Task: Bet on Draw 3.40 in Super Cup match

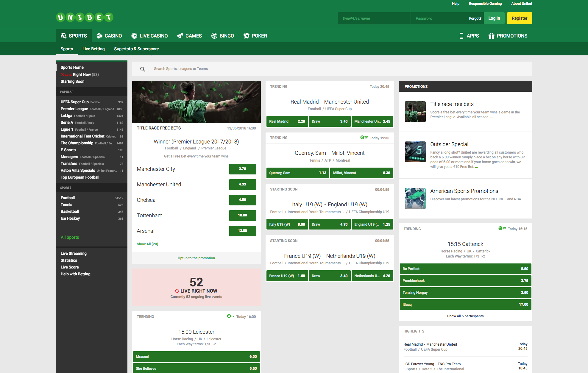Action: (330, 121)
